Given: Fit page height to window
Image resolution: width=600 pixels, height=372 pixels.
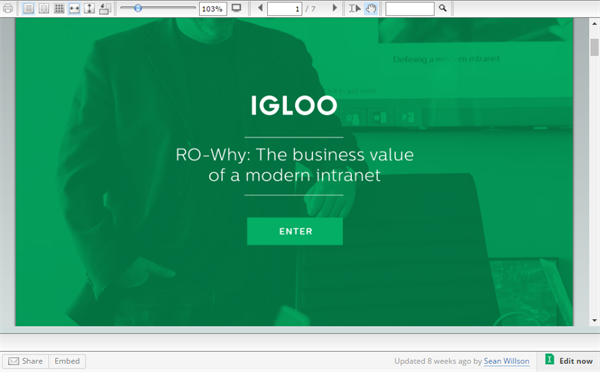Looking at the screenshot, I should coord(89,8).
